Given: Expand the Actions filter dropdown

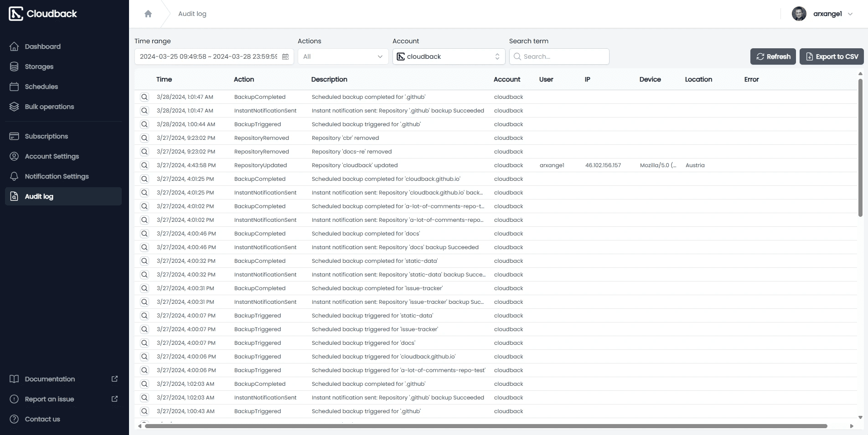Looking at the screenshot, I should click(343, 56).
